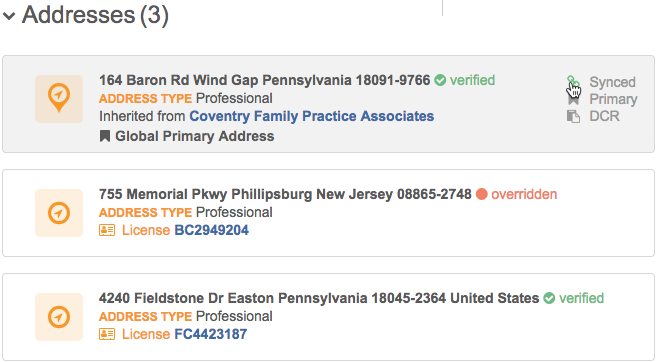Viewport: 659px width, 362px height.
Task: Click the DCR document icon
Action: pyautogui.click(x=573, y=116)
